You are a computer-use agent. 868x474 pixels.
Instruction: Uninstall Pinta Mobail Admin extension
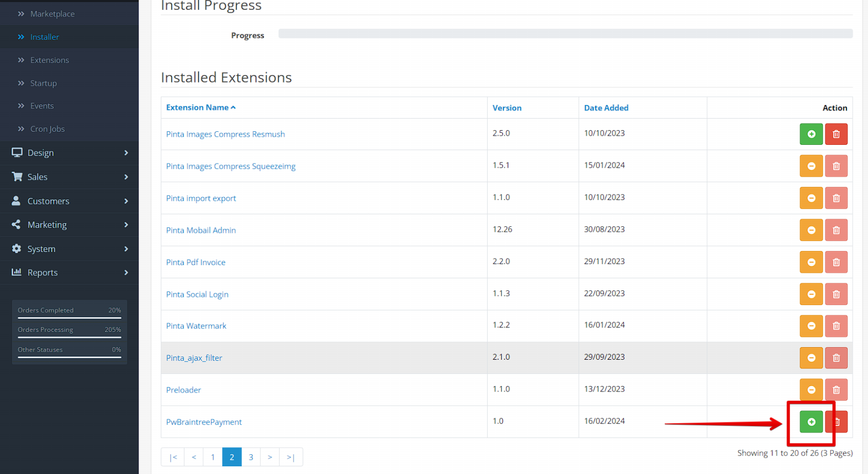point(811,230)
